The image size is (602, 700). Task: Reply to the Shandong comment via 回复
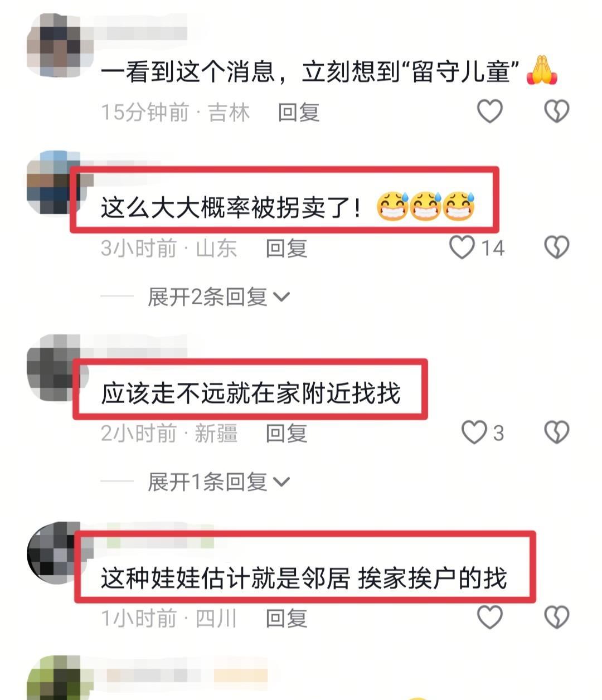click(287, 249)
